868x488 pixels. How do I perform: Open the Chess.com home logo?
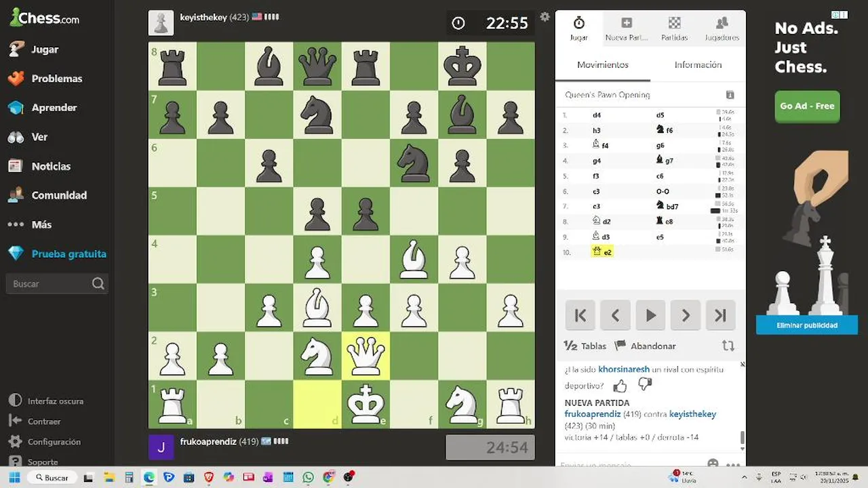coord(44,18)
